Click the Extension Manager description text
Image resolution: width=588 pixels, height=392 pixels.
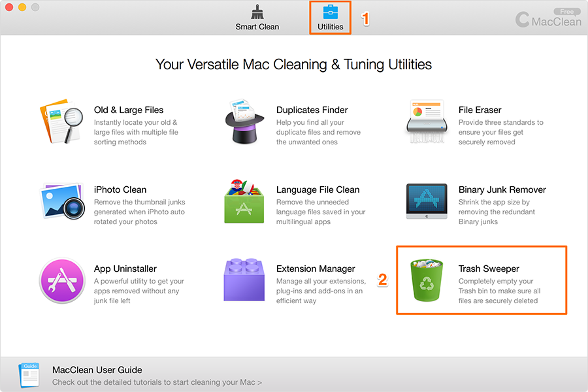pos(321,291)
